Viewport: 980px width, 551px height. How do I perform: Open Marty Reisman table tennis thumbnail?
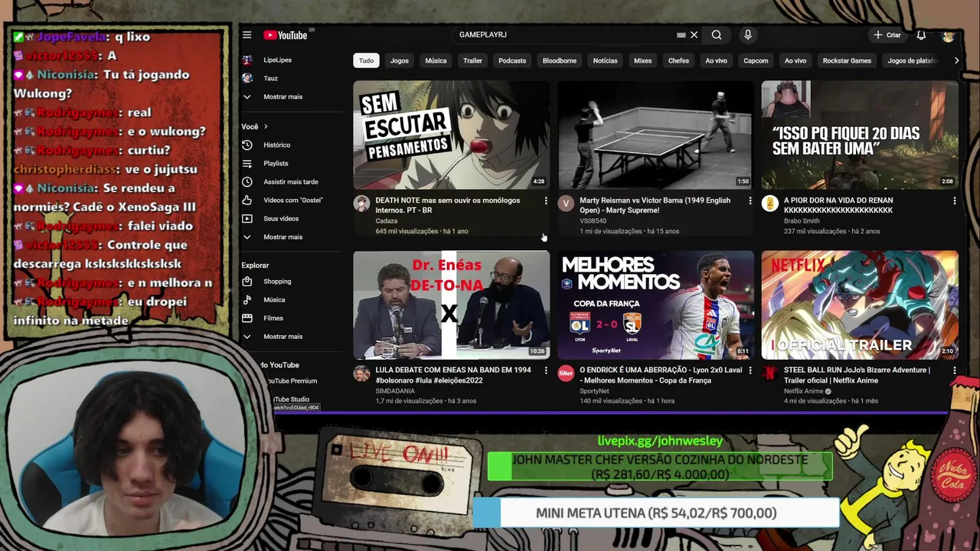655,135
